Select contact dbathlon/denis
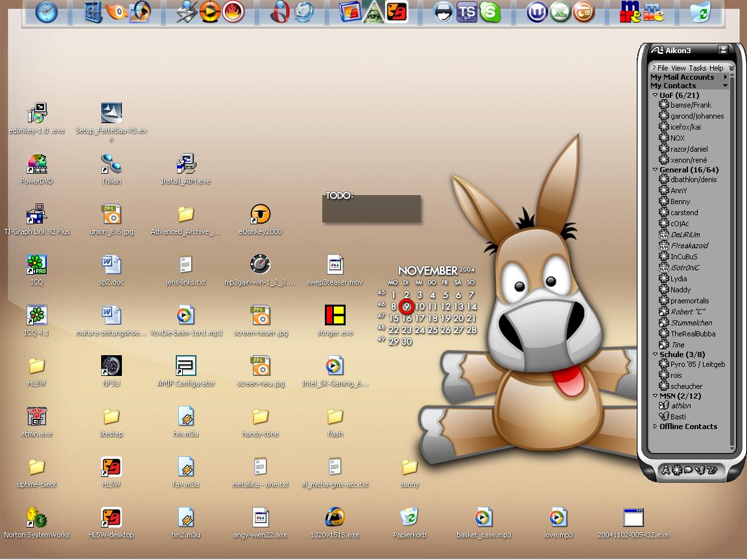 click(x=688, y=180)
